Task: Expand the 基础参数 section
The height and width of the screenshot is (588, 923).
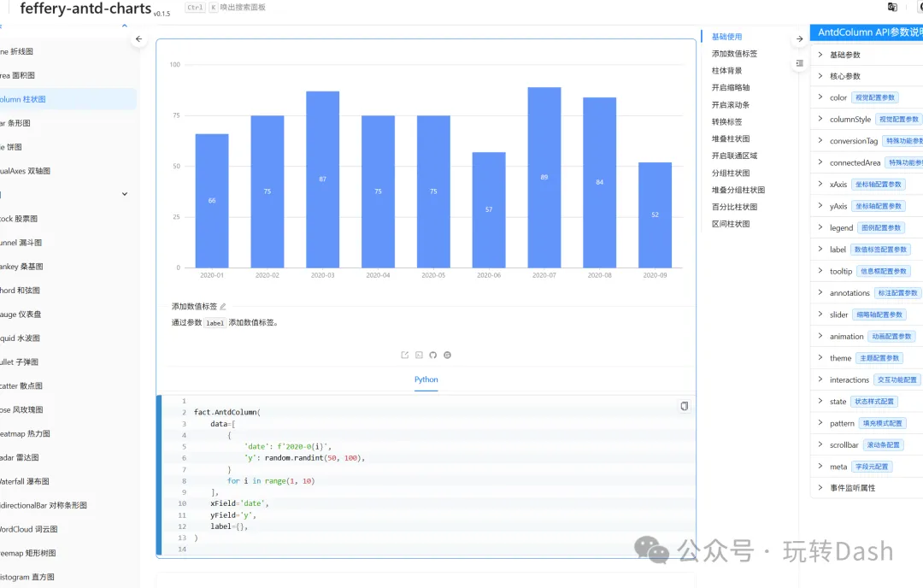Action: 844,55
